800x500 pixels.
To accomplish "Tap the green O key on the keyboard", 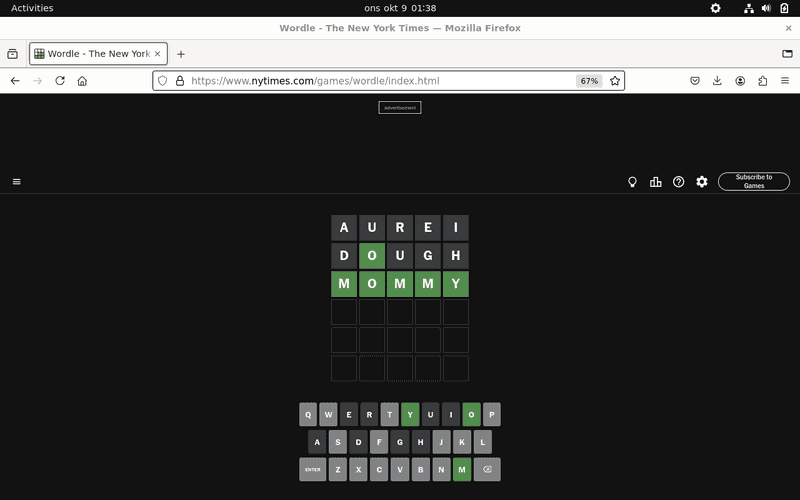I will point(471,414).
